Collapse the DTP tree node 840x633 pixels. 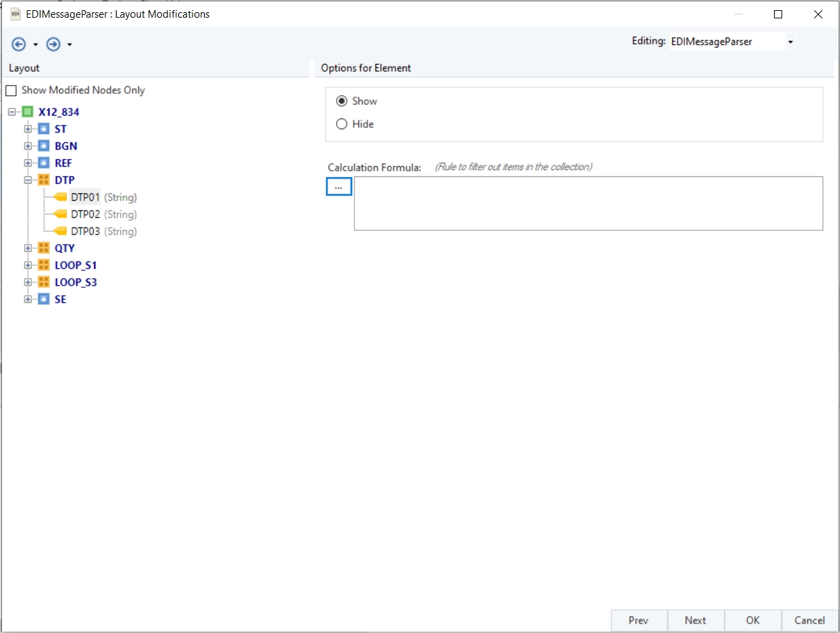coord(28,180)
